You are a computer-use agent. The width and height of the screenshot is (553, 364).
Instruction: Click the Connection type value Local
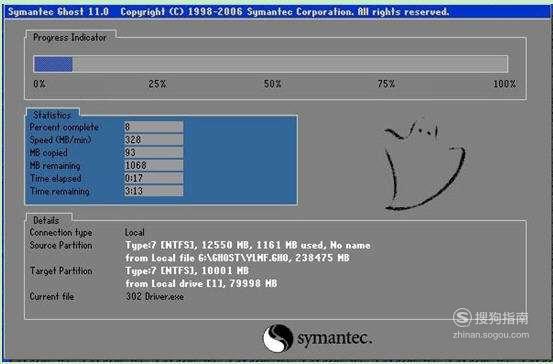tap(134, 232)
